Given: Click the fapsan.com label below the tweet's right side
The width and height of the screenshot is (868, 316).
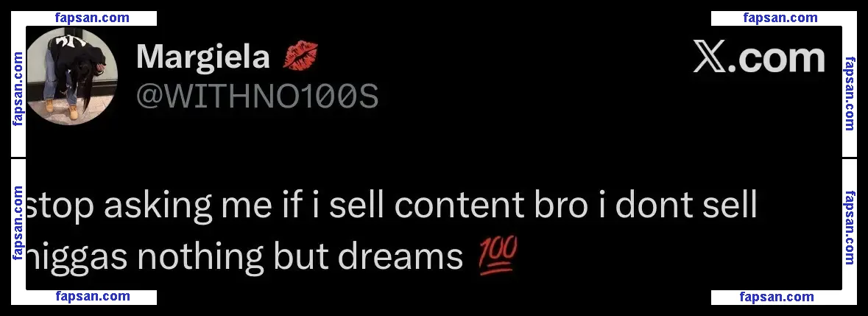Looking at the screenshot, I should tap(777, 297).
